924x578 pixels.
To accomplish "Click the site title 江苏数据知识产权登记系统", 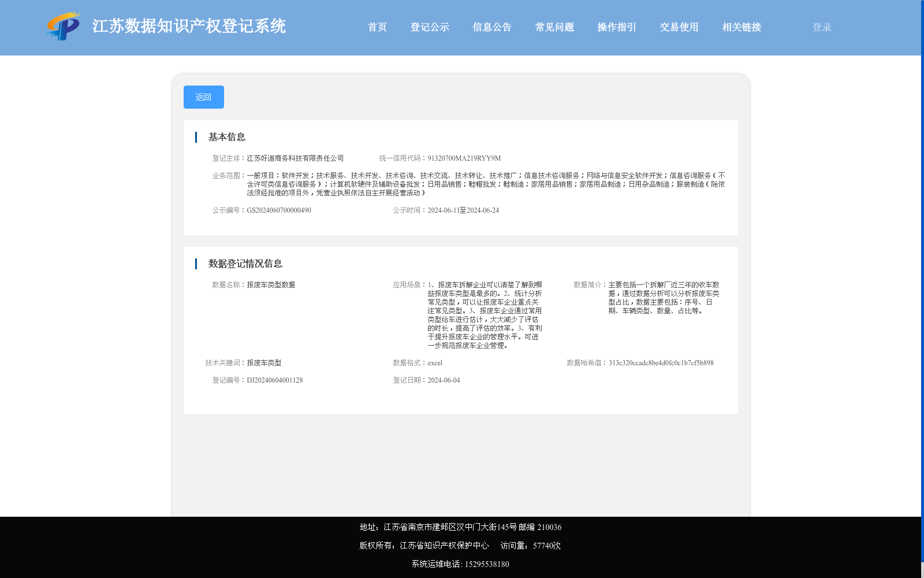I will click(x=189, y=26).
